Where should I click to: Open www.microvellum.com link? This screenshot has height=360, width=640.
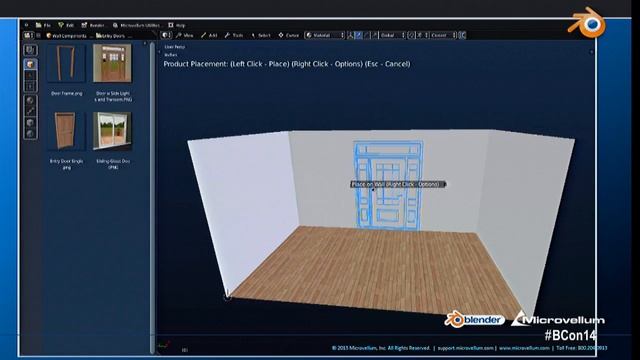pyautogui.click(x=524, y=348)
